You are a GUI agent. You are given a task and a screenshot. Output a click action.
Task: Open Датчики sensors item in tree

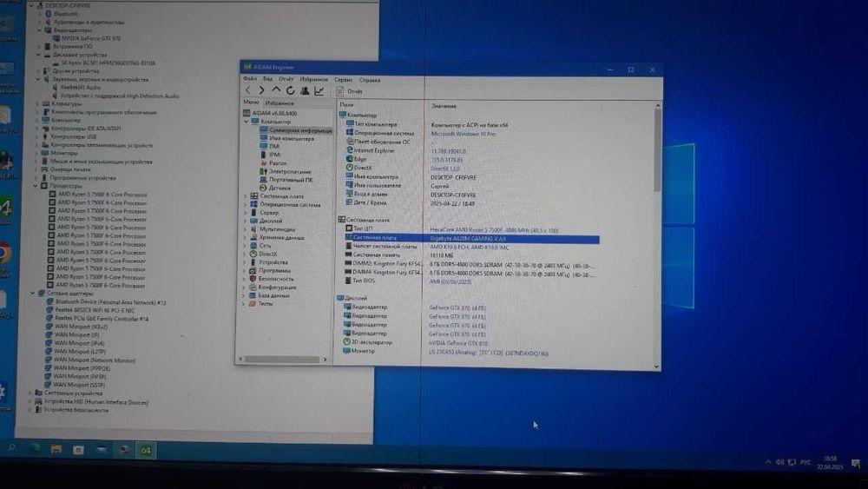279,188
